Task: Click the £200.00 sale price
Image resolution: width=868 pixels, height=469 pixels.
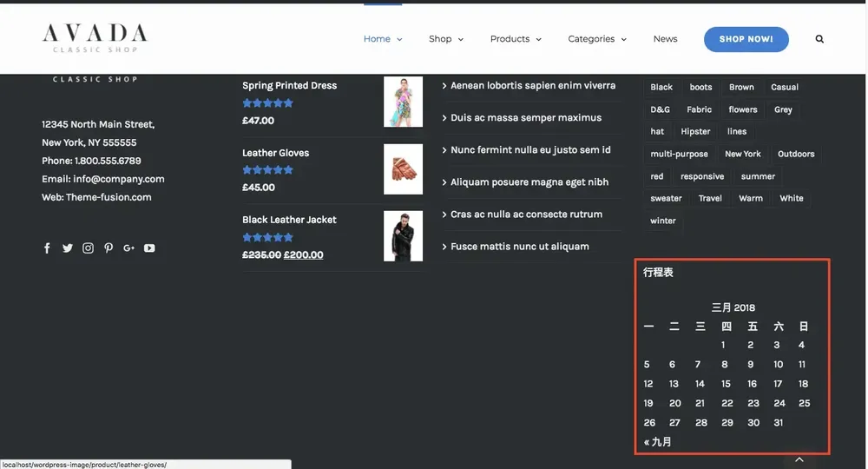Action: [303, 254]
